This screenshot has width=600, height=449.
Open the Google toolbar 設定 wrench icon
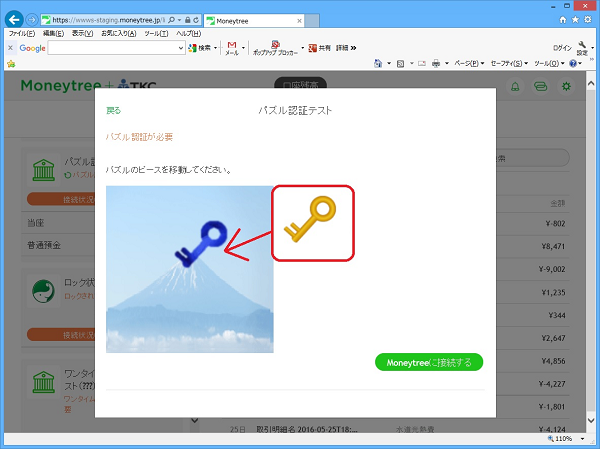[582, 48]
